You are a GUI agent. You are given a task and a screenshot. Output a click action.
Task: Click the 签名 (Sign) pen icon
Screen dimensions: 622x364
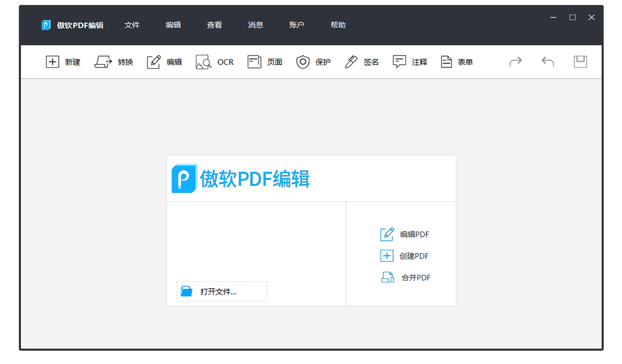(351, 62)
